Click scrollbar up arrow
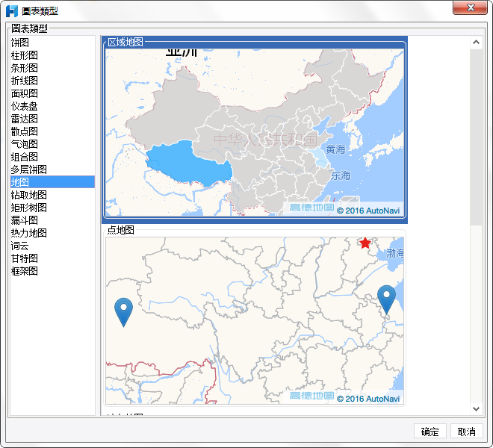The height and width of the screenshot is (448, 493). (476, 42)
